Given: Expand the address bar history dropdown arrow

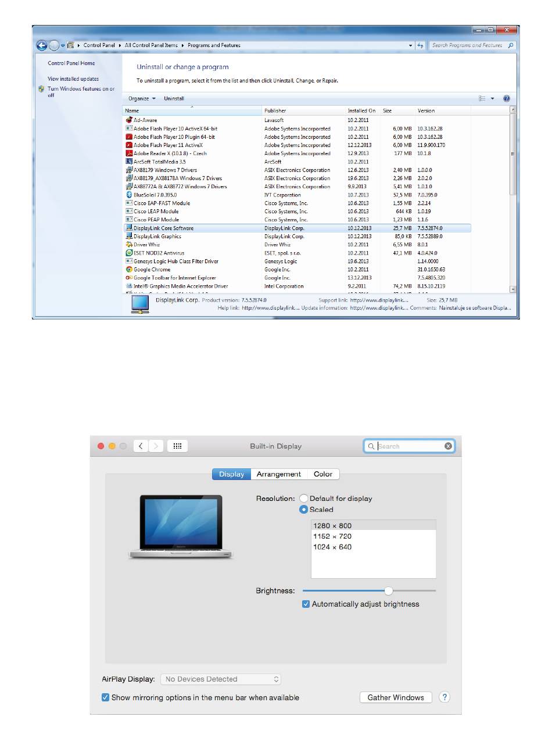Looking at the screenshot, I should coord(410,45).
